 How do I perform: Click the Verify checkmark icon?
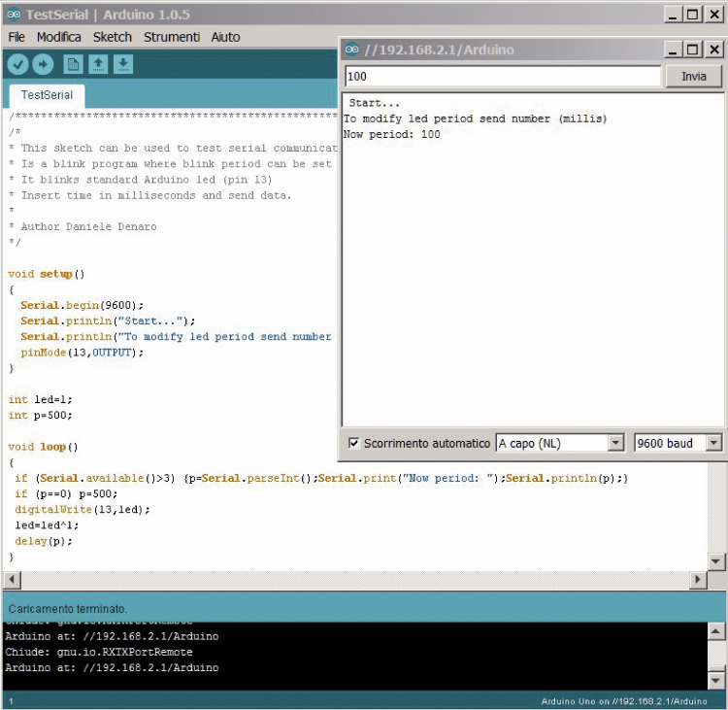[x=18, y=64]
